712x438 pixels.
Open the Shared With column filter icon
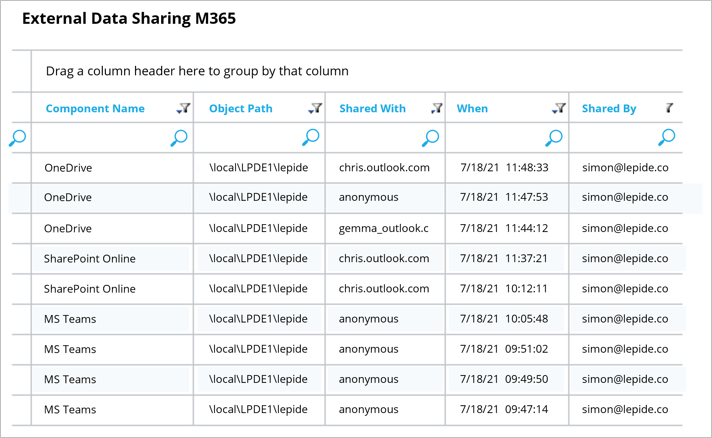click(x=437, y=108)
